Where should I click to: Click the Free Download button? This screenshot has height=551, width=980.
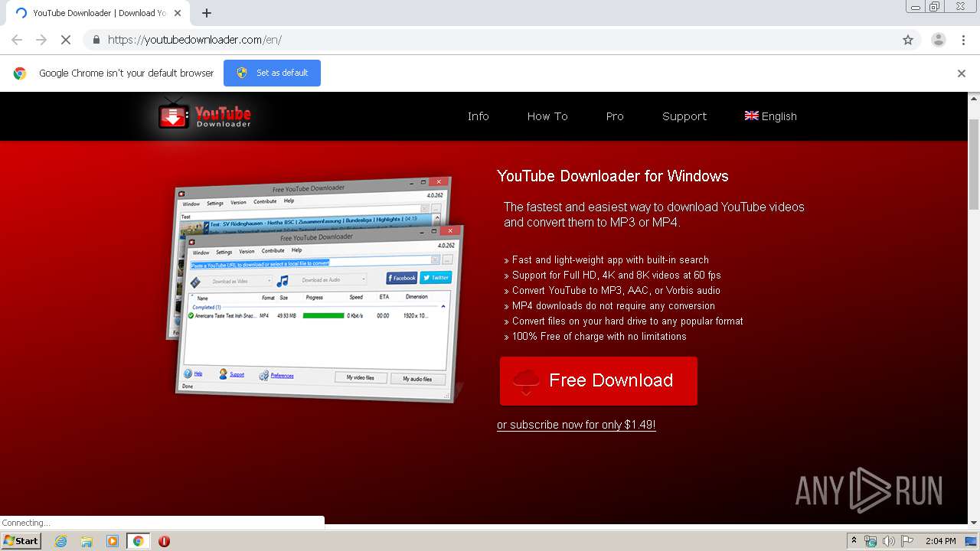pyautogui.click(x=599, y=380)
